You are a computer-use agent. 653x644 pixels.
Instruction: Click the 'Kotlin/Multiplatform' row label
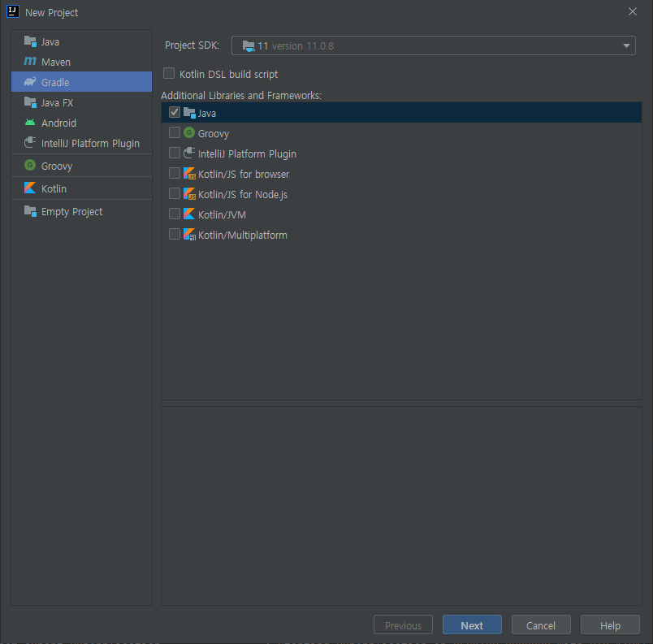click(242, 236)
